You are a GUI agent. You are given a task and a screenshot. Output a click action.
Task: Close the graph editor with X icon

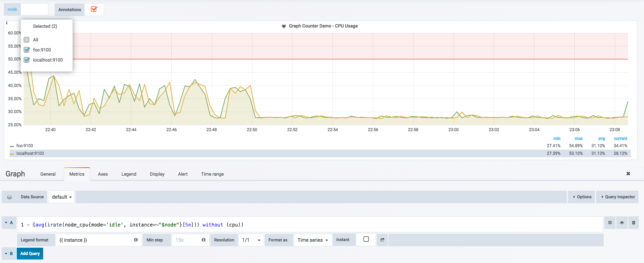pos(628,174)
